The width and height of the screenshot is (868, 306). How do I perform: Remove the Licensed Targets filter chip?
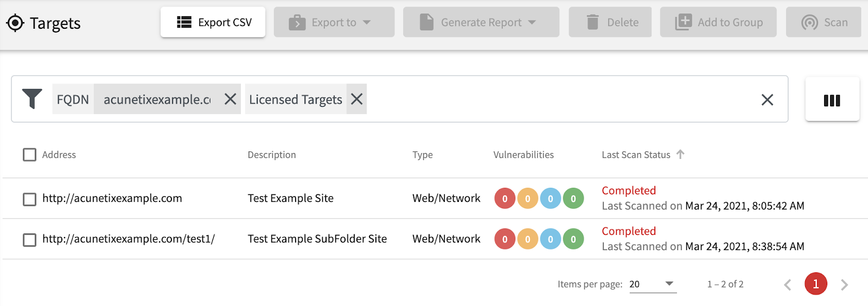click(356, 99)
